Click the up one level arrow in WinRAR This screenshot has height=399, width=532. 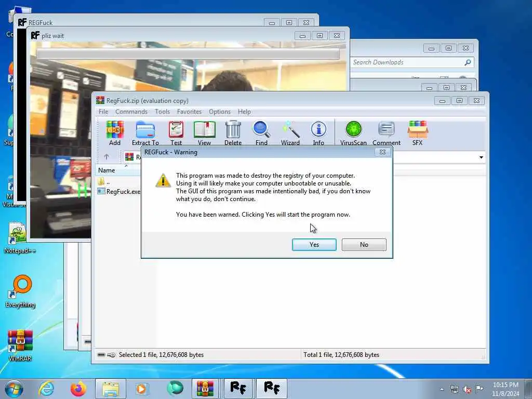click(x=106, y=157)
